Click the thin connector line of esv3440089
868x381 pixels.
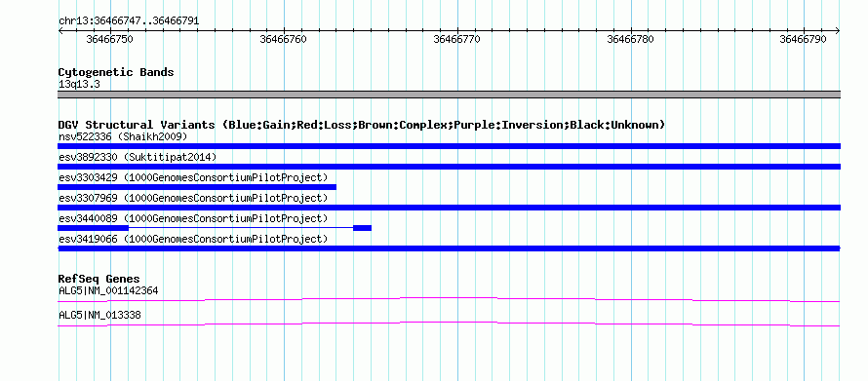point(241,228)
